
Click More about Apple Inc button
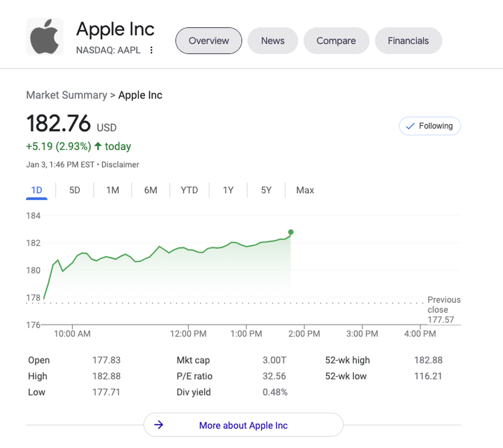click(243, 425)
